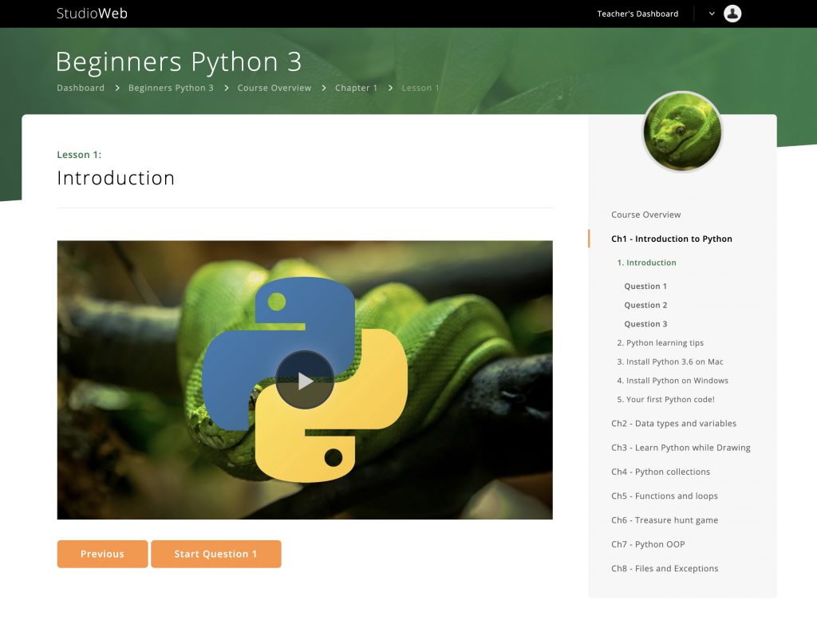The width and height of the screenshot is (817, 644).
Task: Open lesson 3. Install Python 3.6 on Mac
Action: [x=670, y=362]
